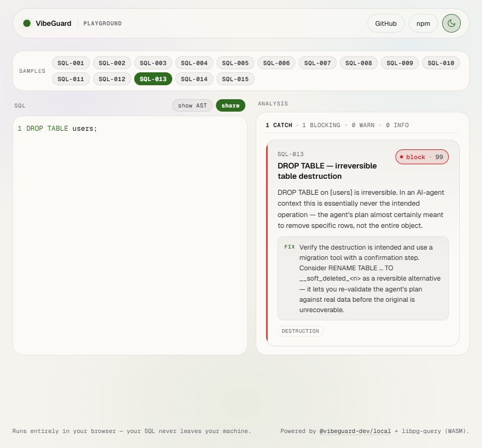Show the AST view
This screenshot has height=448, width=482.
[x=192, y=105]
